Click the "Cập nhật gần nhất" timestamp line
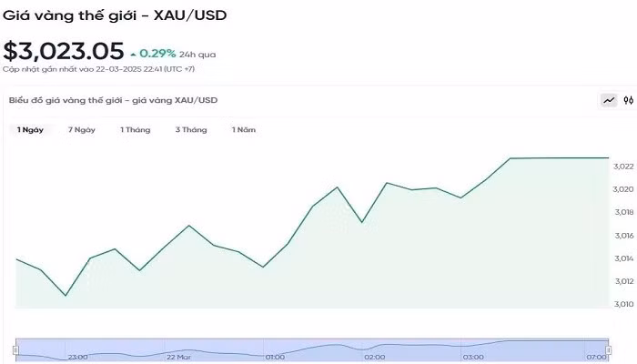Viewport: 637px width, 364px height. click(x=98, y=69)
